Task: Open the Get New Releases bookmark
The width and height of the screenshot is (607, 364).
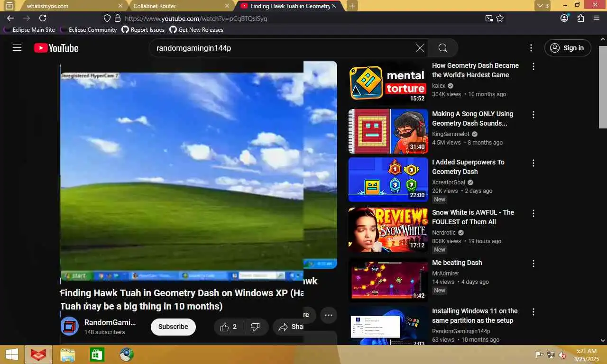Action: pos(196,29)
